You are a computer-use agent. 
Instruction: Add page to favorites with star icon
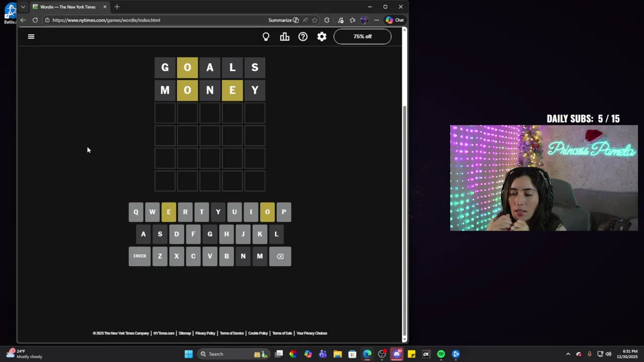tap(315, 20)
